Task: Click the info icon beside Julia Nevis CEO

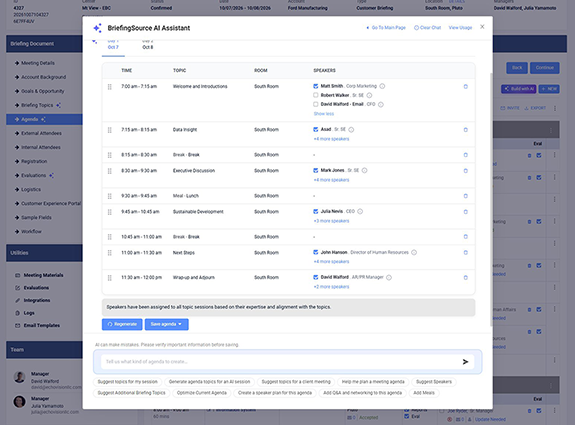Action: [360, 211]
